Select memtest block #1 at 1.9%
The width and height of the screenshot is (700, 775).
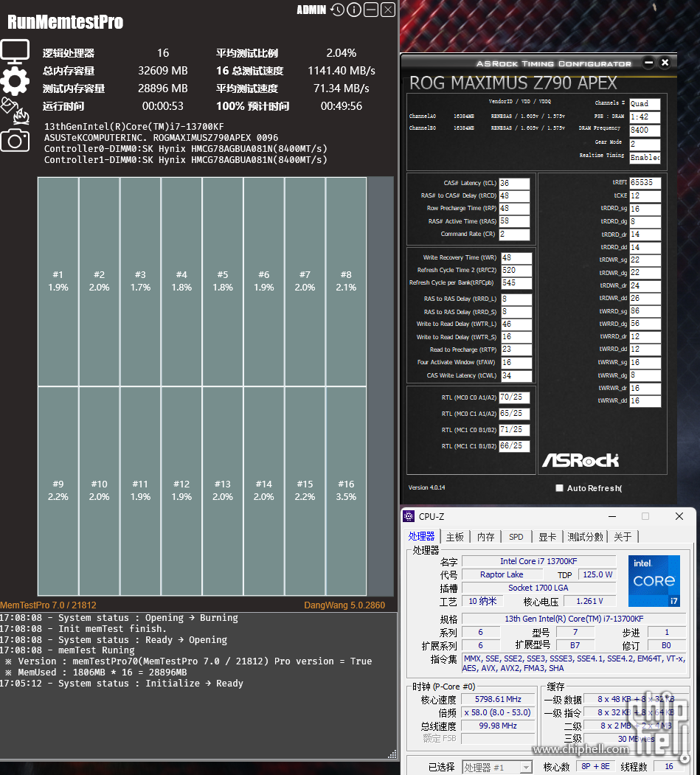(58, 281)
